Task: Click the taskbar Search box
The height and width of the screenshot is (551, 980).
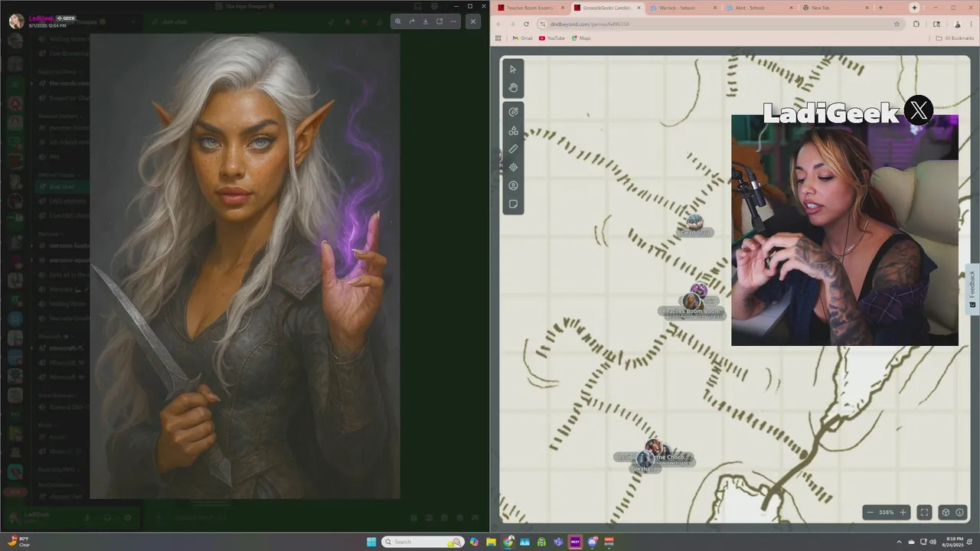Action: (423, 542)
